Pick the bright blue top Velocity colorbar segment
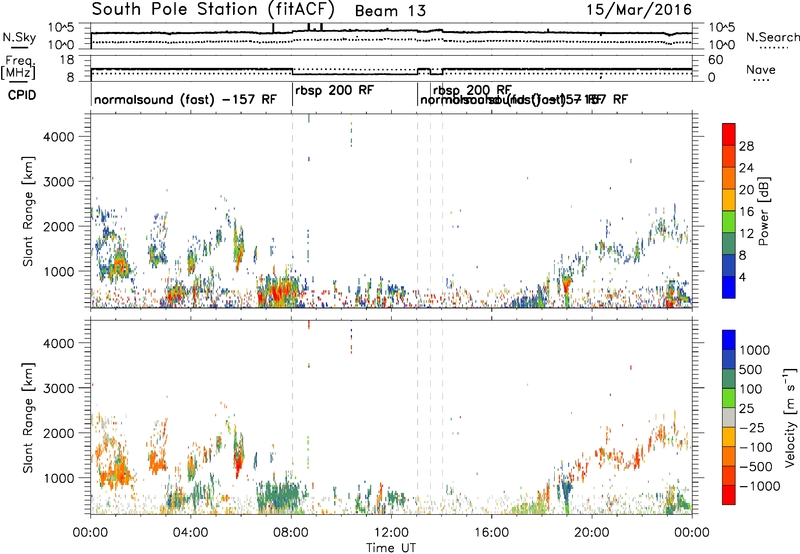 [729, 340]
